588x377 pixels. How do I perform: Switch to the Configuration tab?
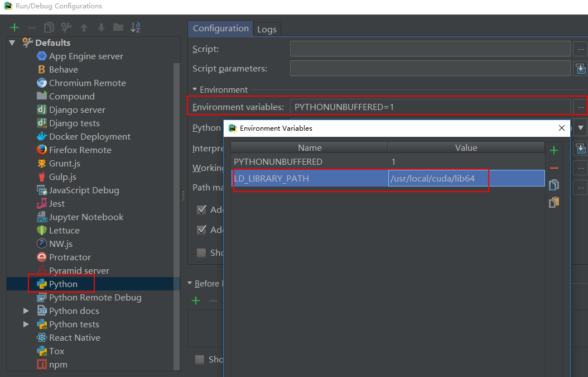click(220, 28)
